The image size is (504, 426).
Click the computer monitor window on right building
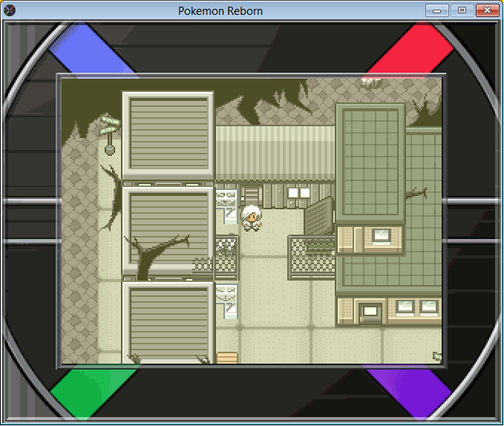382,235
